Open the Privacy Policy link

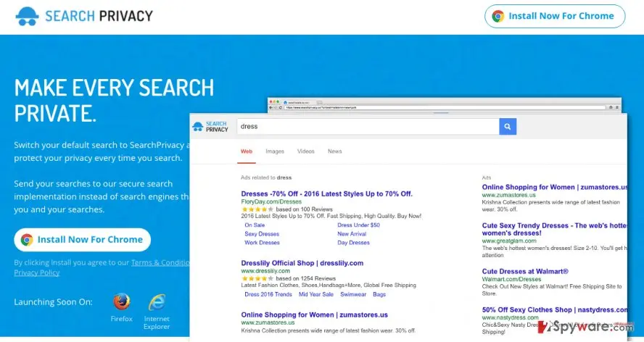point(37,272)
